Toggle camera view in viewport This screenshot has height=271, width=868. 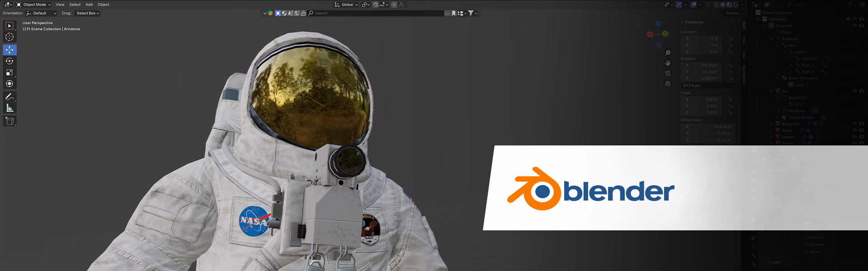(x=668, y=73)
